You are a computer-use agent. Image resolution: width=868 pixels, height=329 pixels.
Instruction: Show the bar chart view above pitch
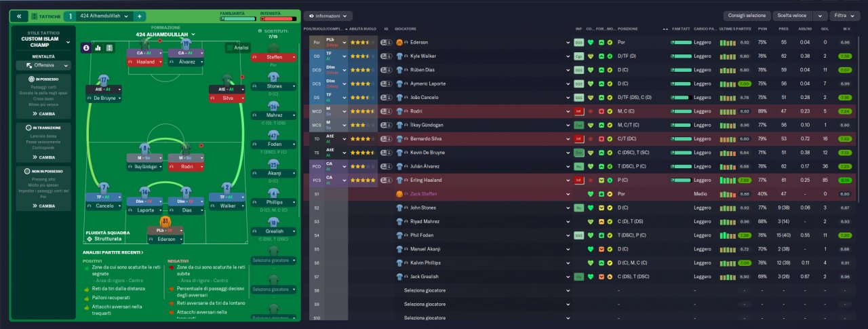(98, 47)
